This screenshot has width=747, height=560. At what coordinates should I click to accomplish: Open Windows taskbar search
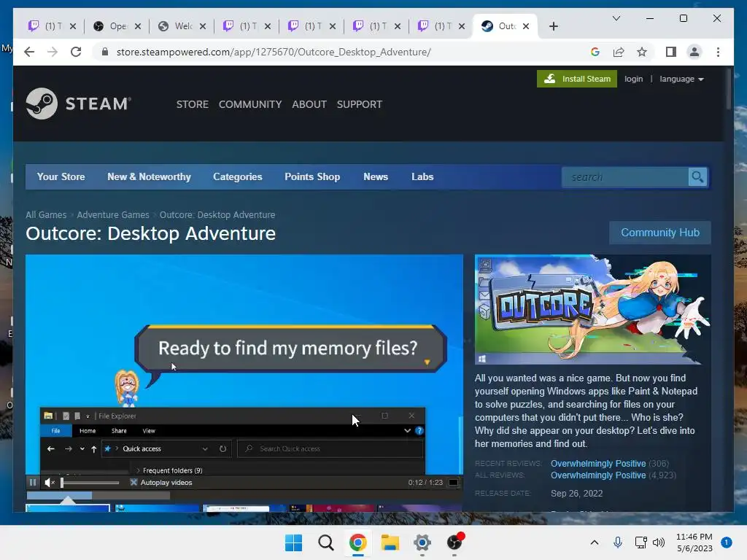326,542
